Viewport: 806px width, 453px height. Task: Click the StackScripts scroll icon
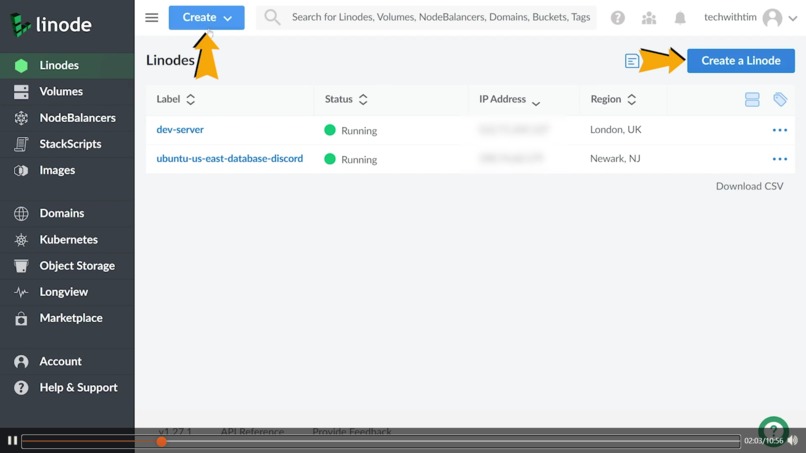coord(21,144)
